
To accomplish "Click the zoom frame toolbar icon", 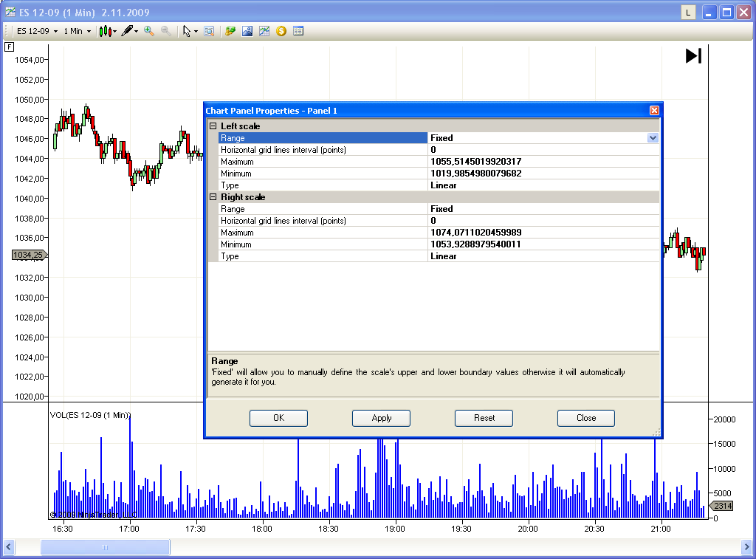I will 209,31.
